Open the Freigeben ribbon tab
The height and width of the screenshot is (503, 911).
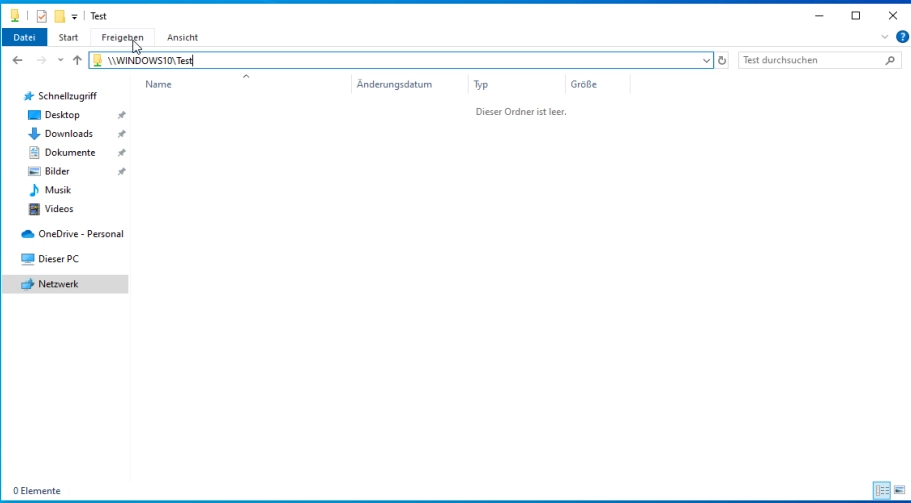(123, 37)
